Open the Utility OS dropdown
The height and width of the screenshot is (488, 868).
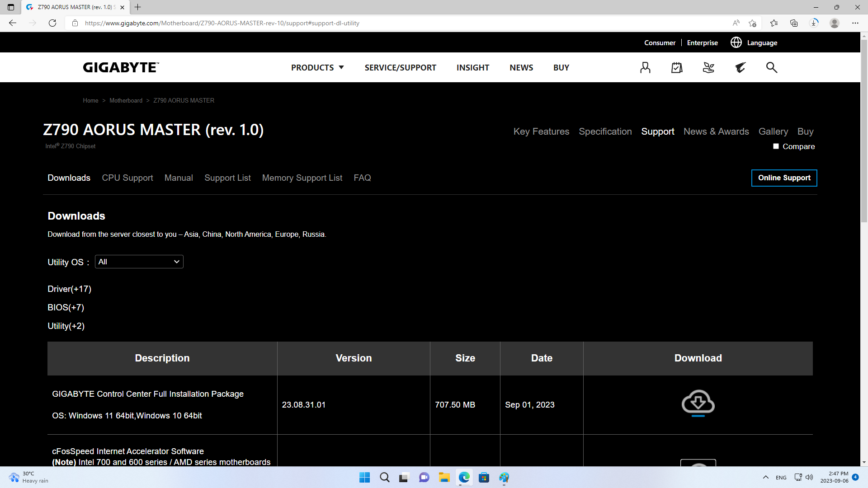coord(139,262)
